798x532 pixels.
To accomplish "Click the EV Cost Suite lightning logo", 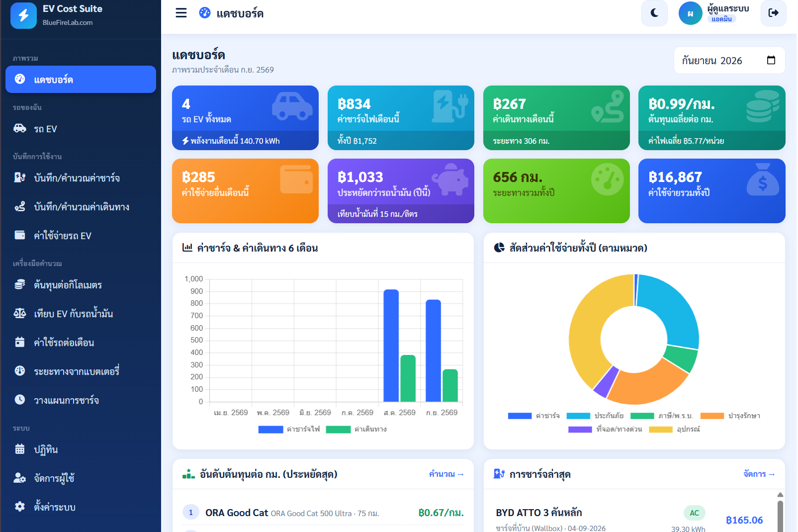I will pos(23,15).
